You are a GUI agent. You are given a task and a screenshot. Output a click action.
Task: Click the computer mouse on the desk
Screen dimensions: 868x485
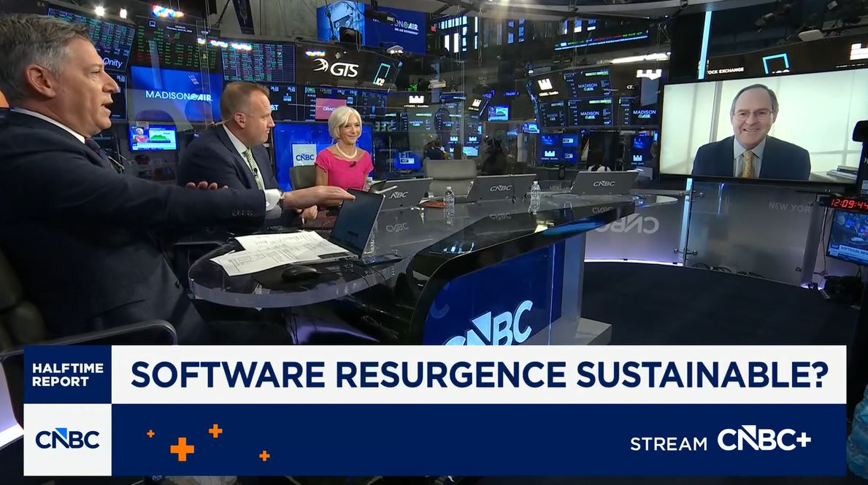[299, 272]
